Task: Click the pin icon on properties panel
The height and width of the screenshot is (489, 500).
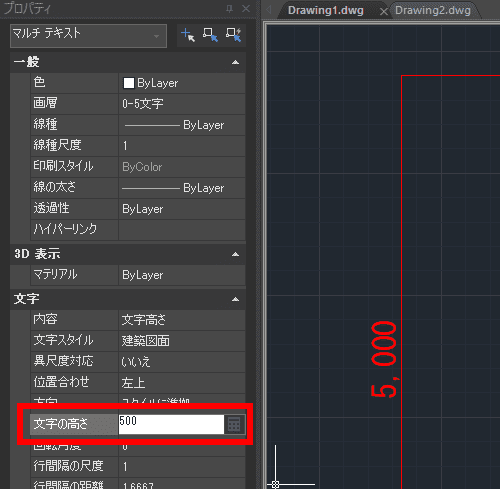Action: [x=229, y=9]
